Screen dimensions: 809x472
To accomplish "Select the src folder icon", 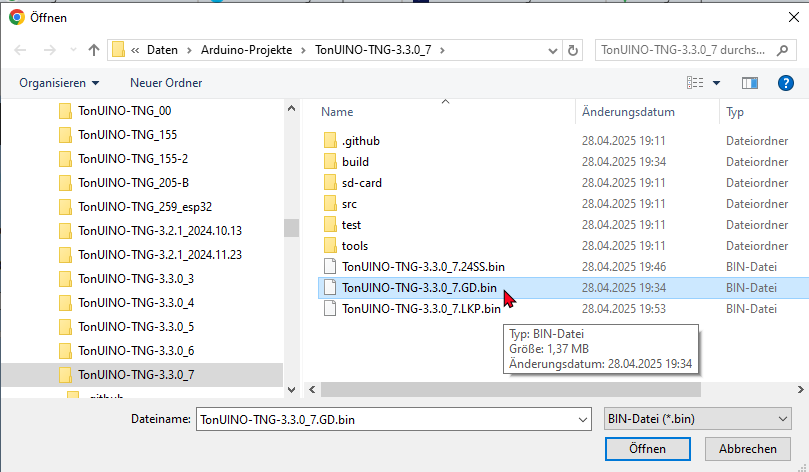I will click(330, 204).
